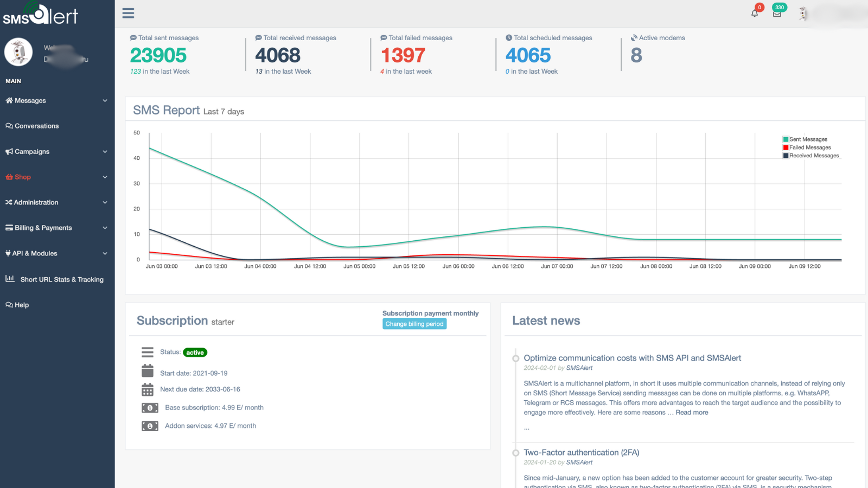Click the Short URL Stats chart icon
Screen dimensions: 868x488
(x=10, y=279)
